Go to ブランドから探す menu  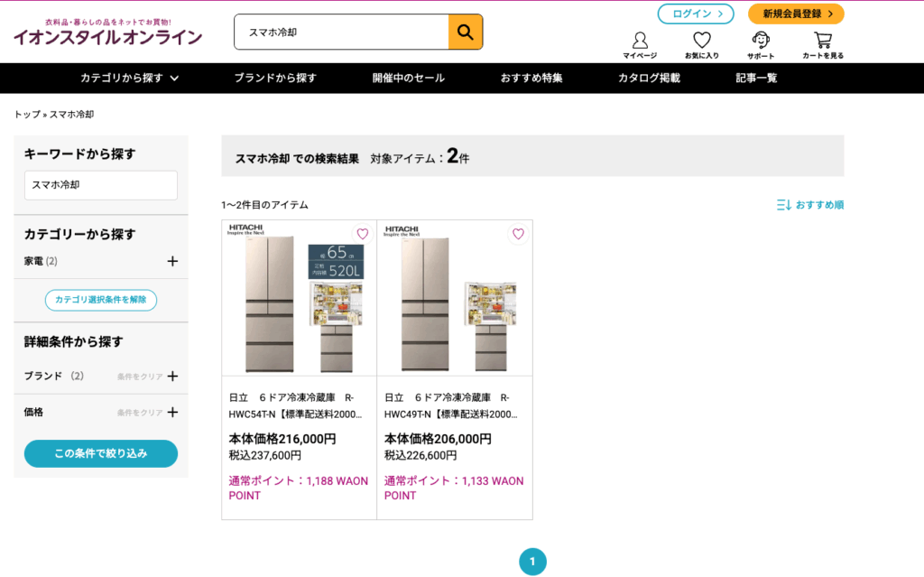pyautogui.click(x=275, y=78)
